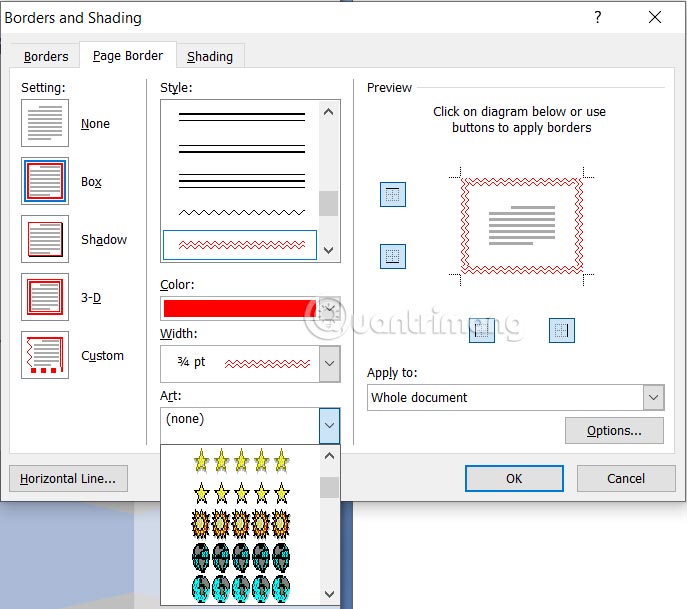Select the yellow stars art border
This screenshot has width=687, height=609.
(240, 461)
